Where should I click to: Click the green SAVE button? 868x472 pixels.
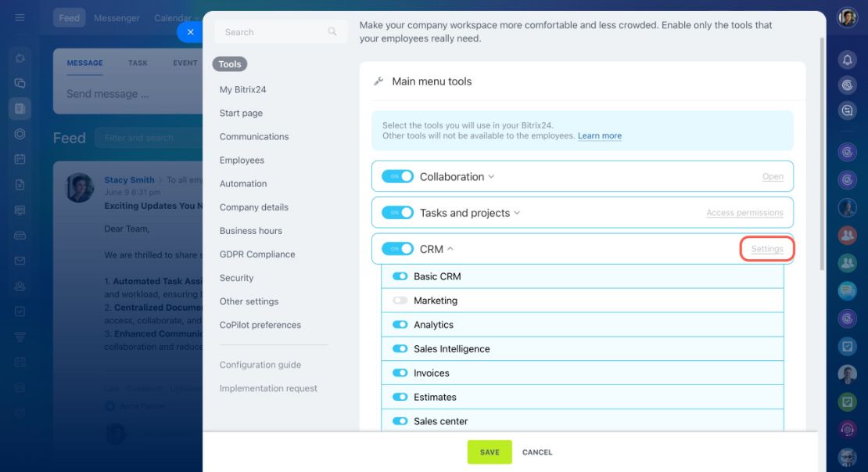coord(490,452)
